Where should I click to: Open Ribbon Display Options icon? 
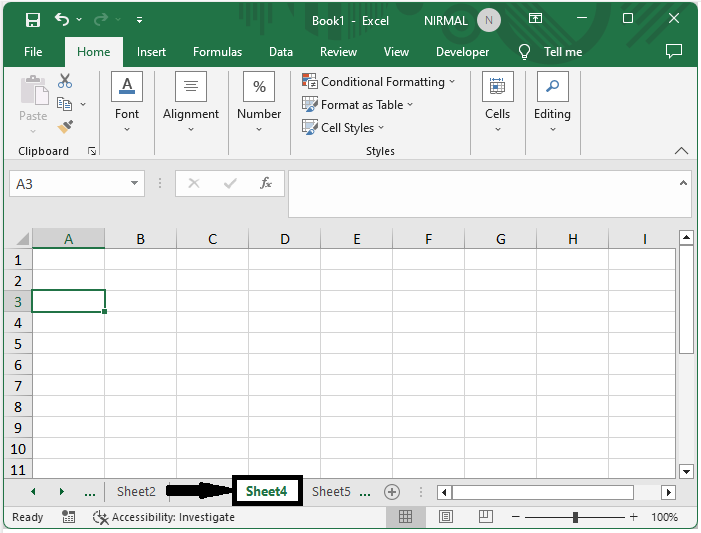click(535, 18)
